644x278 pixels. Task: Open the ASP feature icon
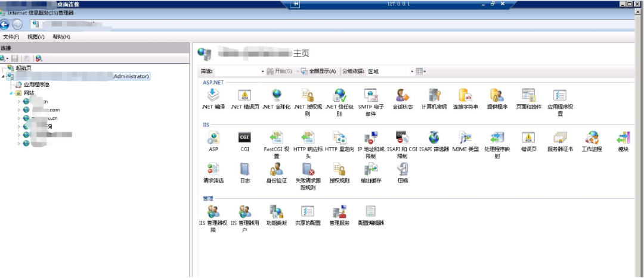click(213, 138)
